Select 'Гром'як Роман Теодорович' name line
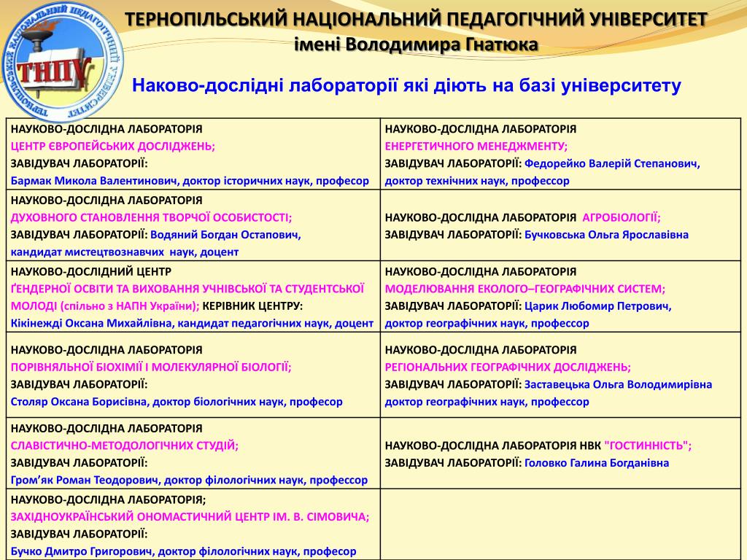747x560 pixels. pos(85,481)
